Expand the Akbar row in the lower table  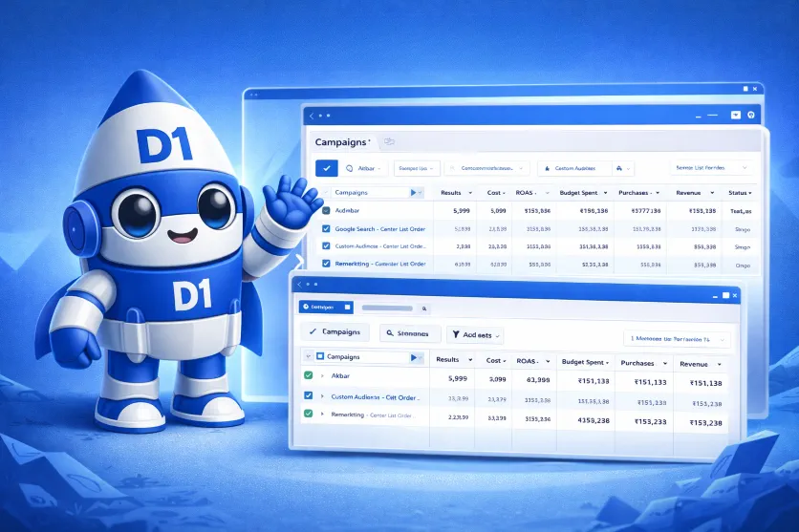pyautogui.click(x=322, y=375)
